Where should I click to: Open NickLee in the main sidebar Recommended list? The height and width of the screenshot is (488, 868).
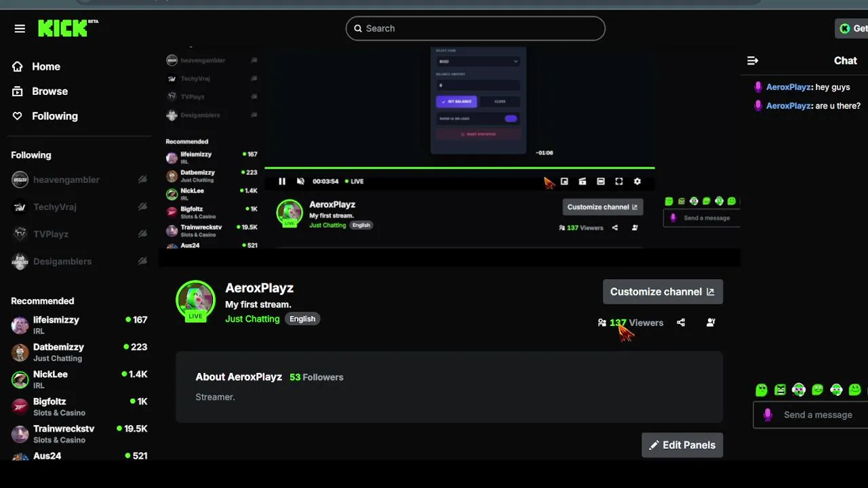click(79, 379)
